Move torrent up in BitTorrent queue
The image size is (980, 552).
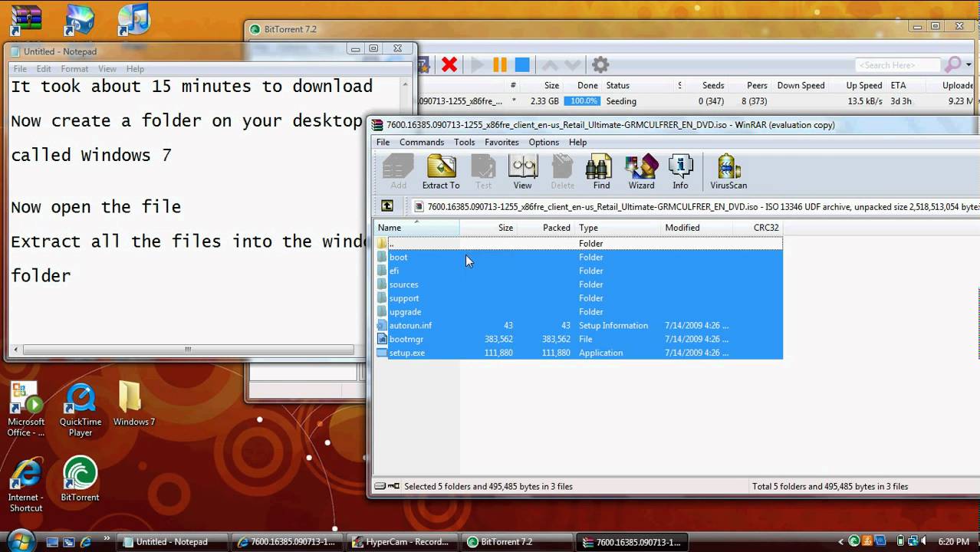[x=549, y=65]
